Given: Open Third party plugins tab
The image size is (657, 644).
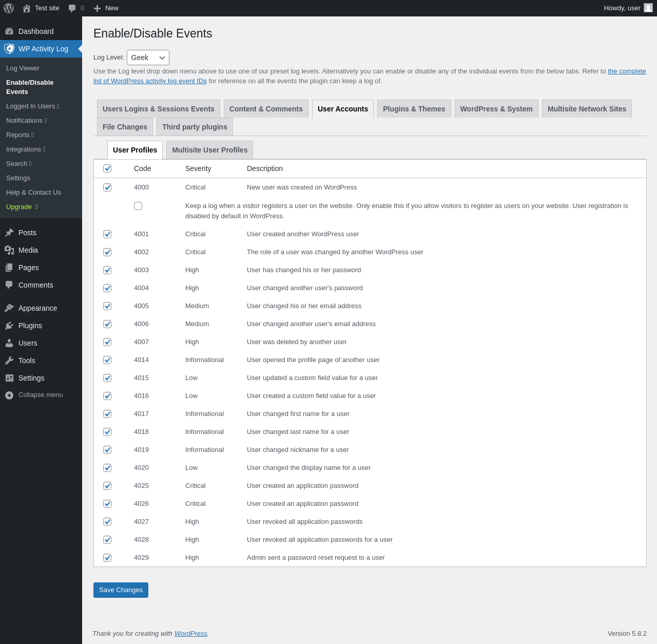Looking at the screenshot, I should click(x=195, y=127).
